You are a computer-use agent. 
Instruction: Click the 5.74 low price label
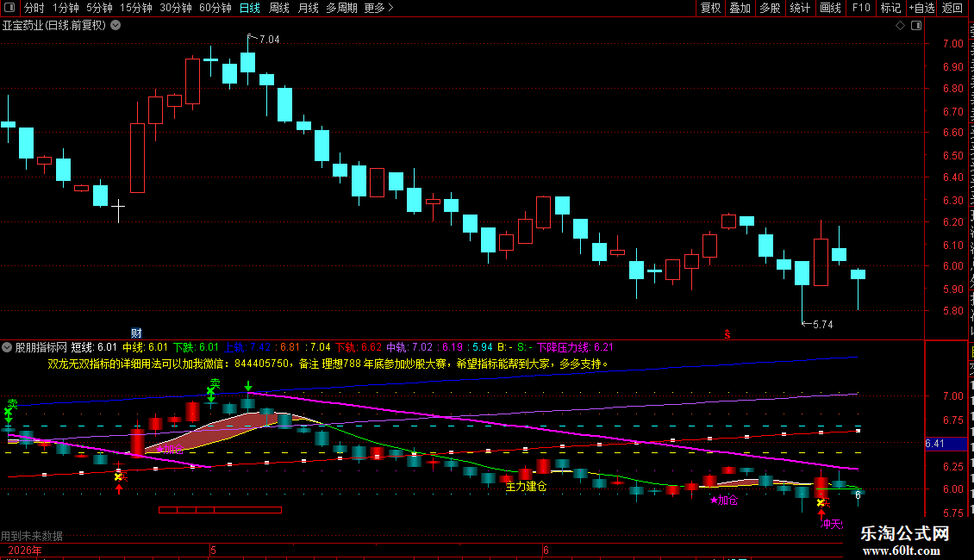coord(822,325)
